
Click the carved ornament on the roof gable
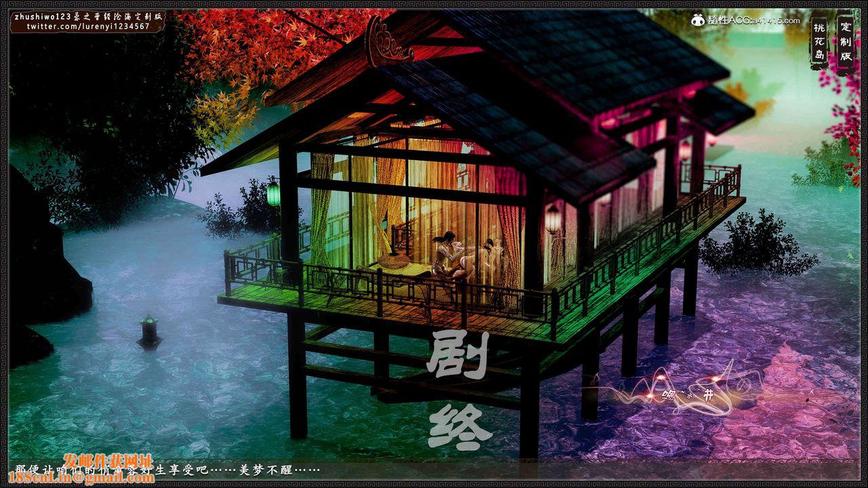pos(387,42)
